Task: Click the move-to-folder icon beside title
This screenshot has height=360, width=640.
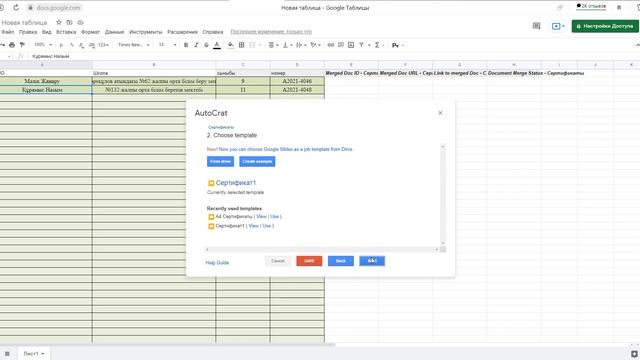Action: pyautogui.click(x=69, y=22)
